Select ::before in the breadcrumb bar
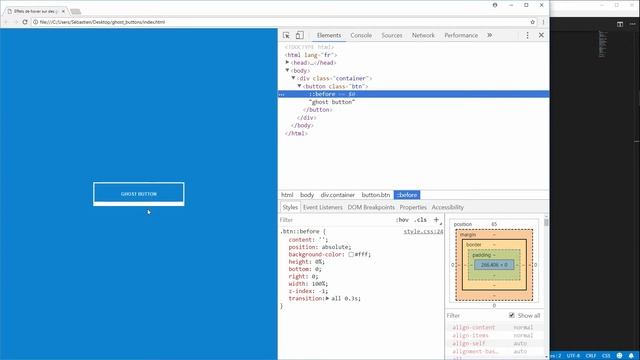Image resolution: width=640 pixels, height=360 pixels. click(x=407, y=195)
